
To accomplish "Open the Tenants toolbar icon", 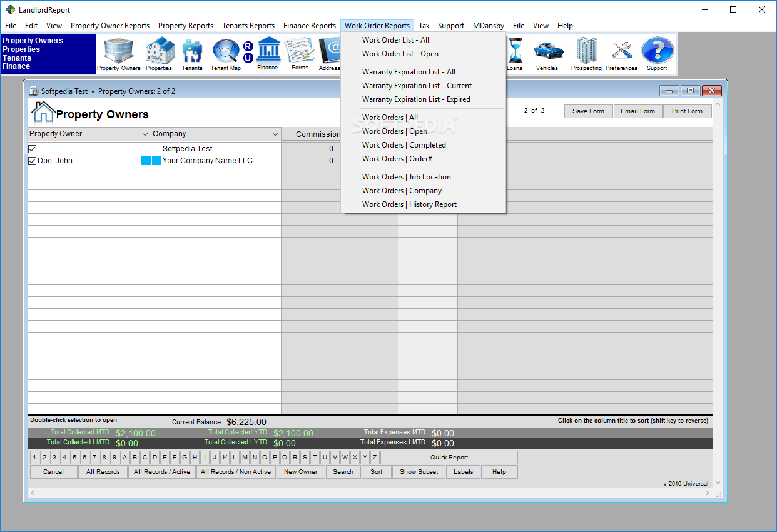I will pyautogui.click(x=192, y=54).
